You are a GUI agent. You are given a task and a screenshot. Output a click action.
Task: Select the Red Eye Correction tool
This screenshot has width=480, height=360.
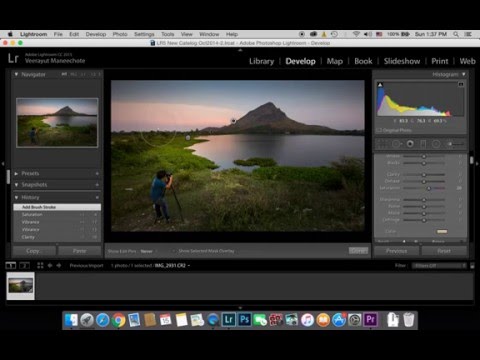(x=410, y=144)
